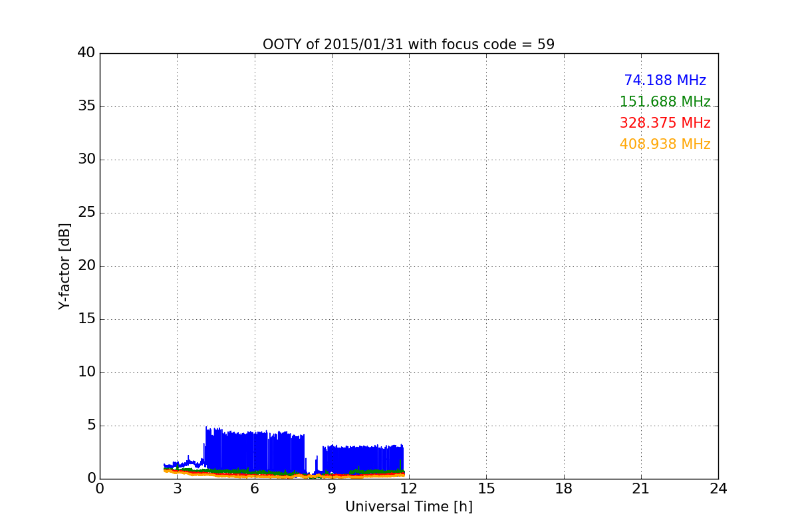This screenshot has height=532, width=798.
Task: Click the x-axis tick label 24
Action: tap(718, 489)
